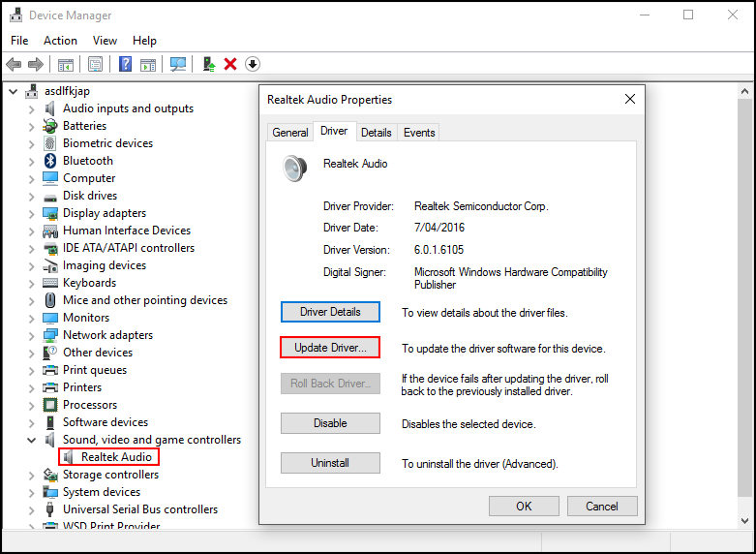
Task: Click Cancel in Realtek Audio Properties
Action: pyautogui.click(x=602, y=507)
